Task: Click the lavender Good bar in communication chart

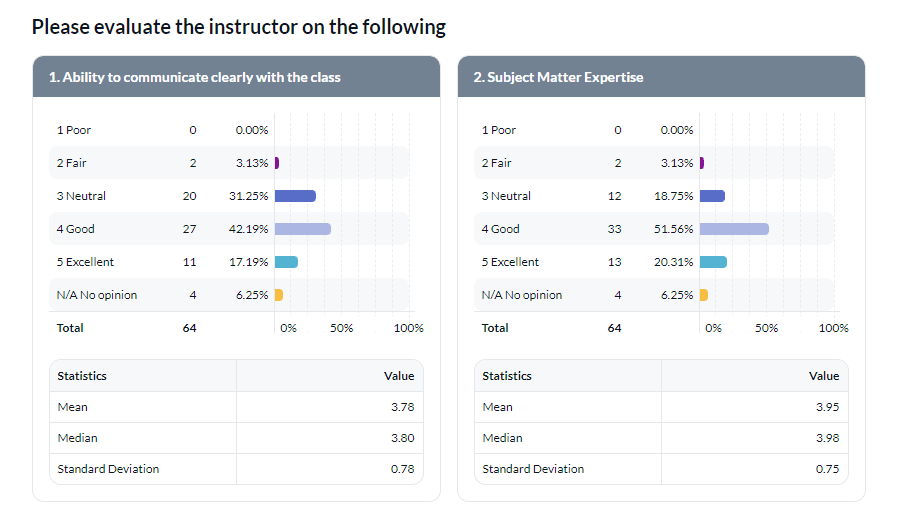Action: click(x=303, y=229)
